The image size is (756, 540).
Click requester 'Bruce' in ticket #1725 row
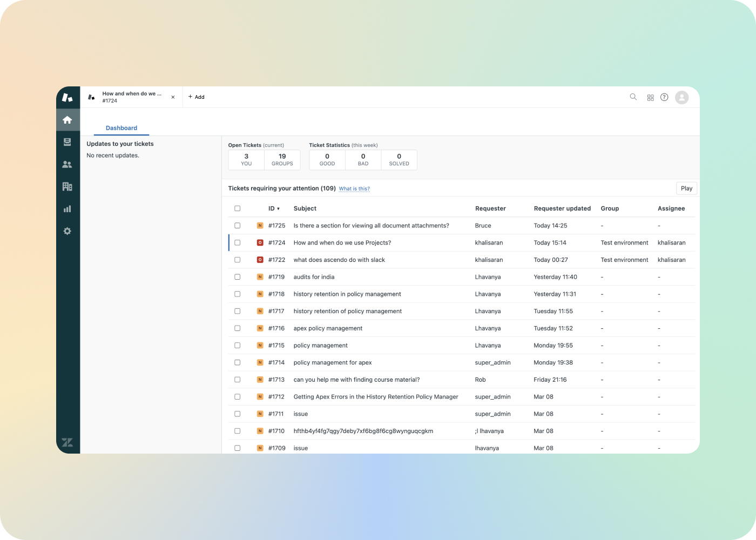click(483, 226)
